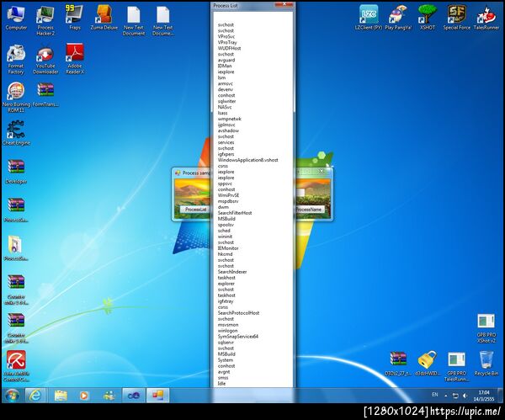Select the Play PangYa! icon

(x=398, y=18)
